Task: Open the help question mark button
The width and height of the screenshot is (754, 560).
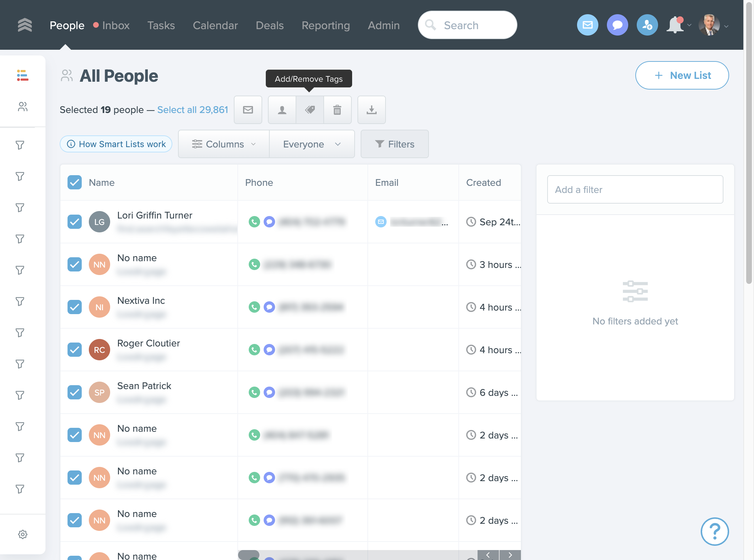Action: [715, 532]
